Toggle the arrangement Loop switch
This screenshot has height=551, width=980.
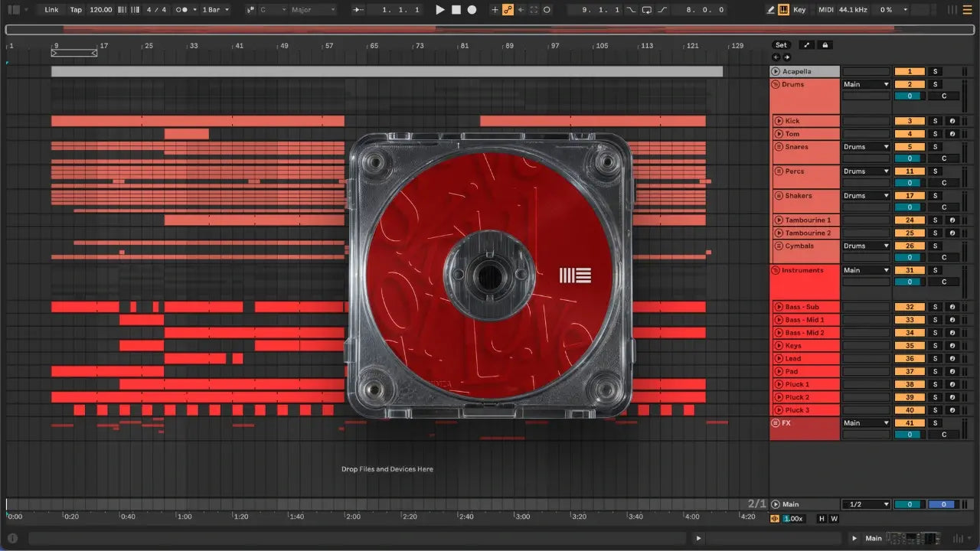point(646,10)
